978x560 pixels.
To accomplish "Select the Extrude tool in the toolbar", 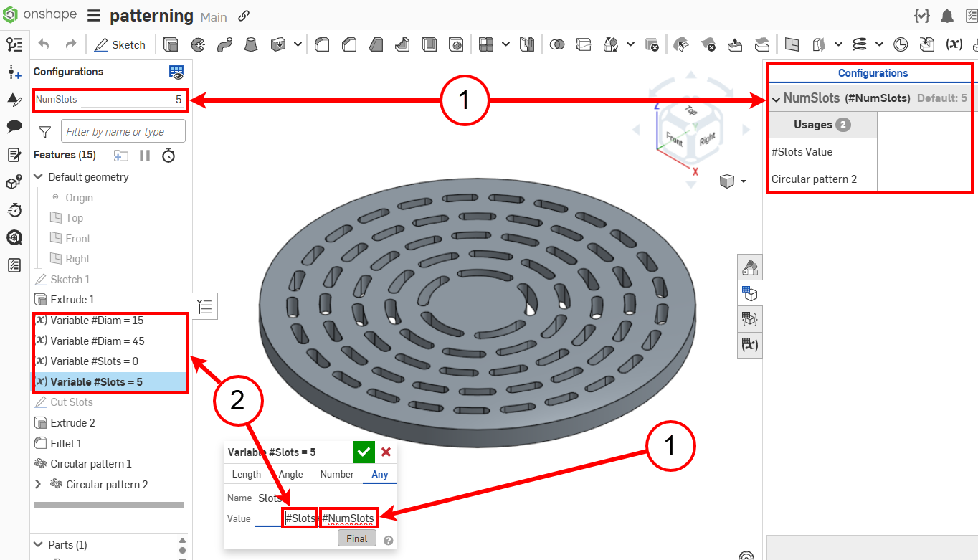I will pyautogui.click(x=171, y=44).
